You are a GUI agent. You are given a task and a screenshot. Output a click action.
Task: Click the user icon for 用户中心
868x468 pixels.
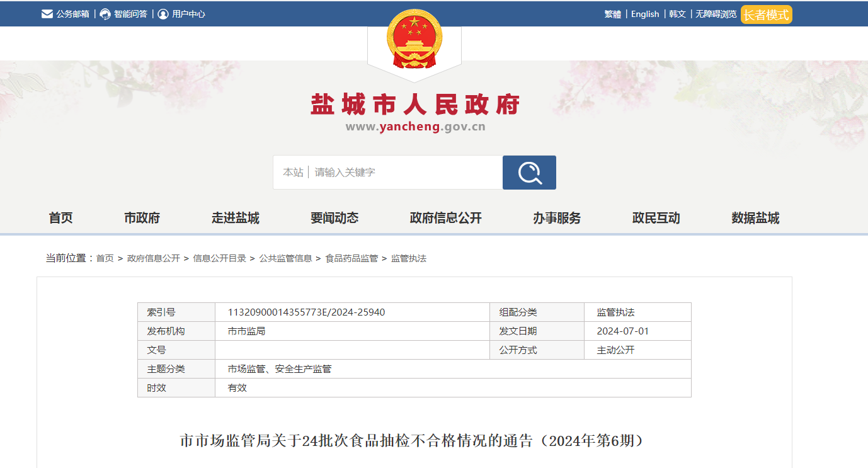(x=163, y=14)
